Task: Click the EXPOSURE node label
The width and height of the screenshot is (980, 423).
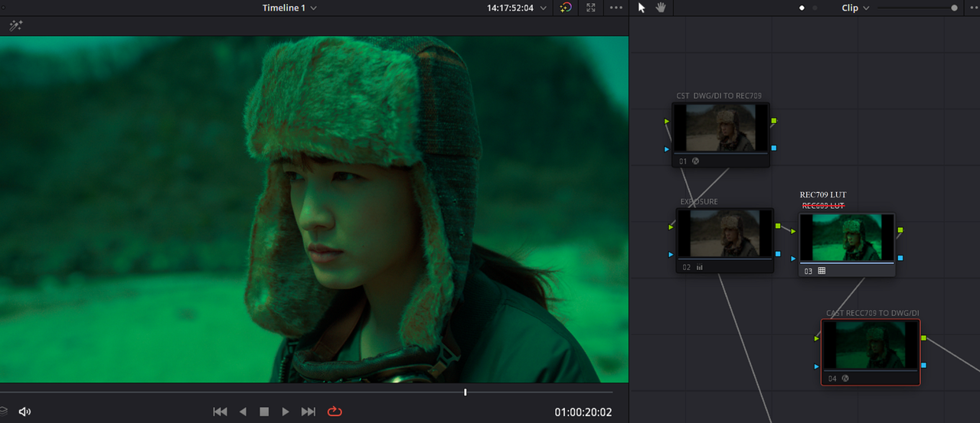Action: pos(699,202)
